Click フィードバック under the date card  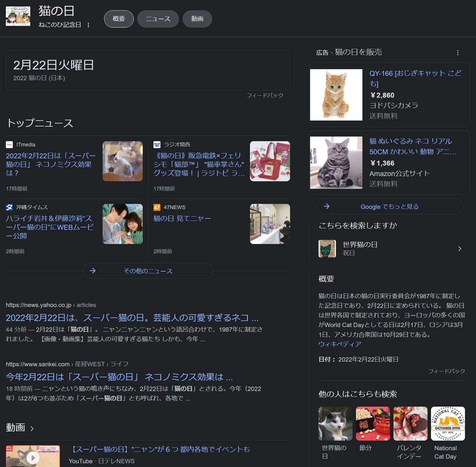click(265, 96)
